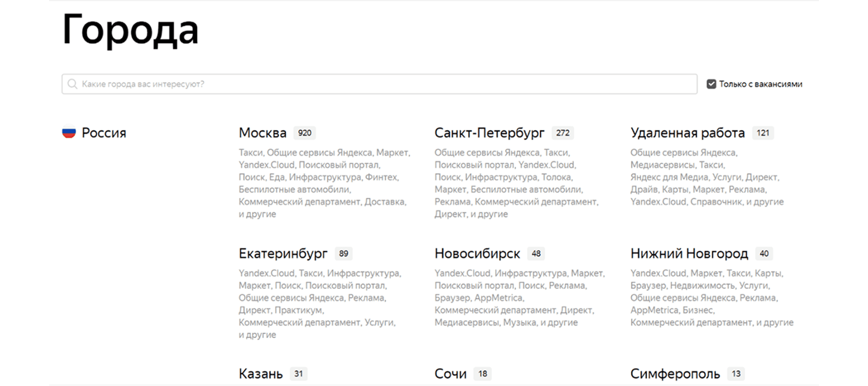Click the Russian flag icon
The height and width of the screenshot is (386, 868).
tap(69, 132)
